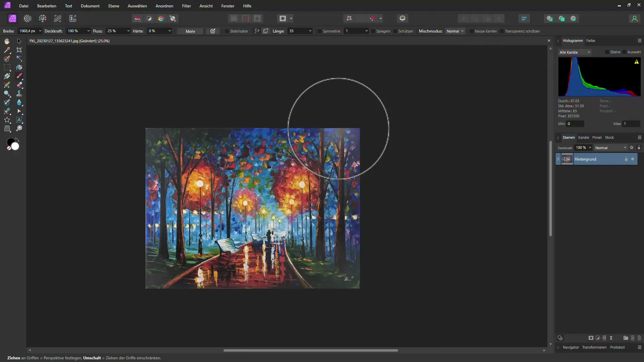Delete the selected layer with trash icon

pos(639,338)
